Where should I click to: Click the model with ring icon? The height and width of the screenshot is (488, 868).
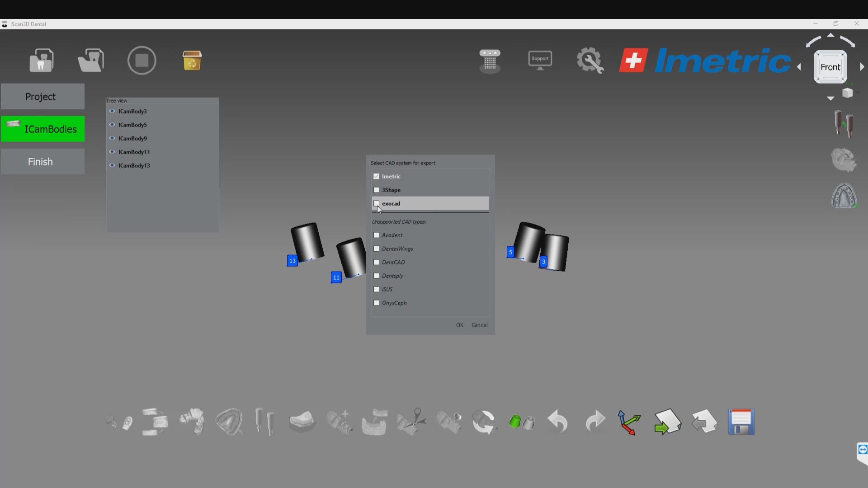(x=449, y=422)
